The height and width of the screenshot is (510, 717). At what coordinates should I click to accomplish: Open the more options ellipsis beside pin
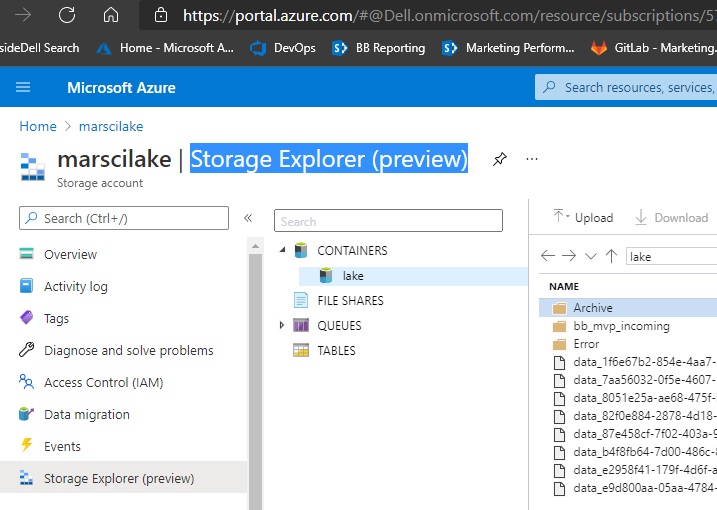point(532,159)
